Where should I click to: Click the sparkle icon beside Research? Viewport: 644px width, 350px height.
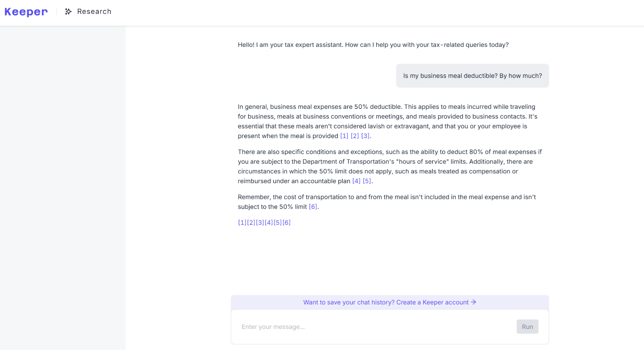[68, 12]
